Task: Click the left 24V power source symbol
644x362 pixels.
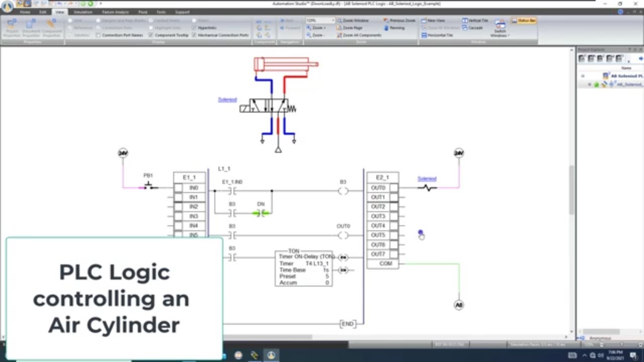Action: (123, 153)
